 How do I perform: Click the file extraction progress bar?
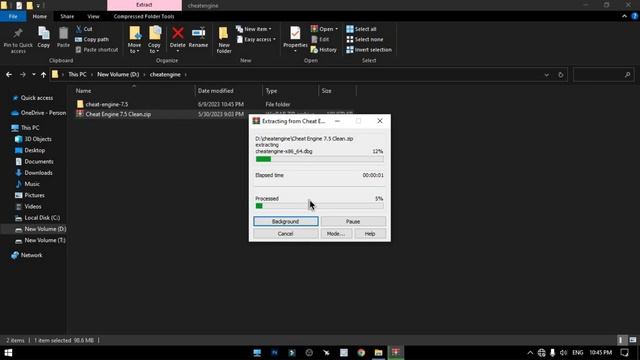click(320, 159)
